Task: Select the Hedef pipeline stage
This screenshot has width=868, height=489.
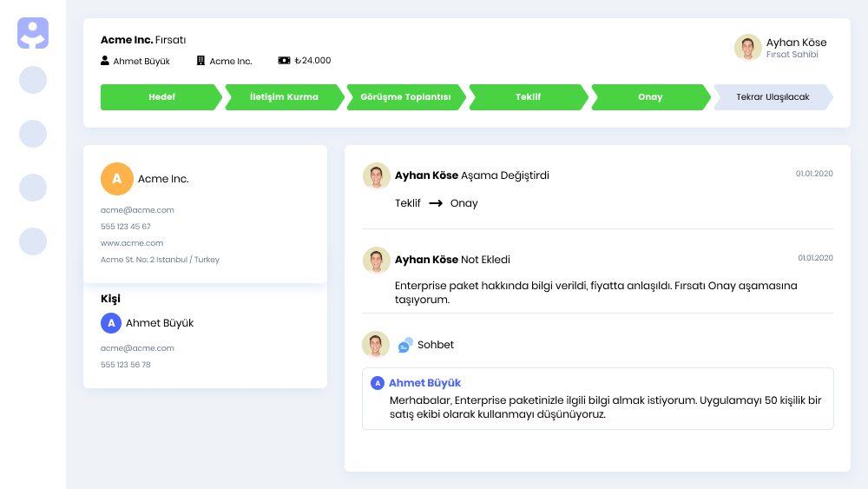Action: (161, 97)
